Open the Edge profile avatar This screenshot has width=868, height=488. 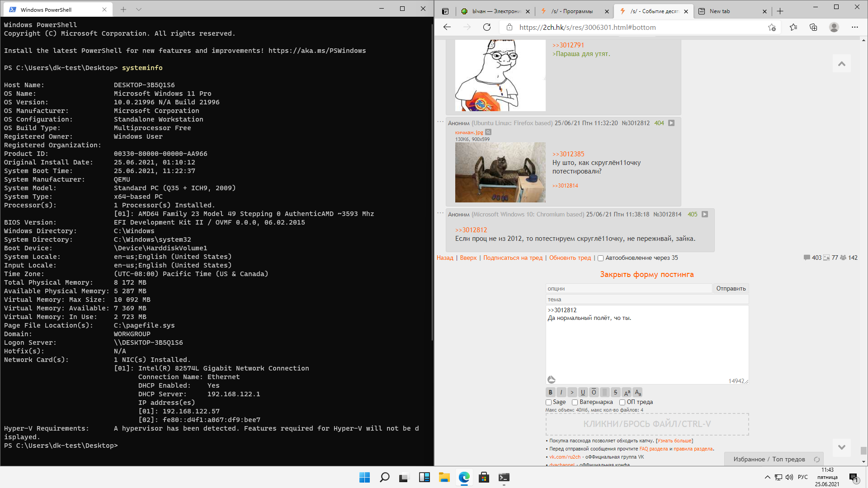[834, 27]
